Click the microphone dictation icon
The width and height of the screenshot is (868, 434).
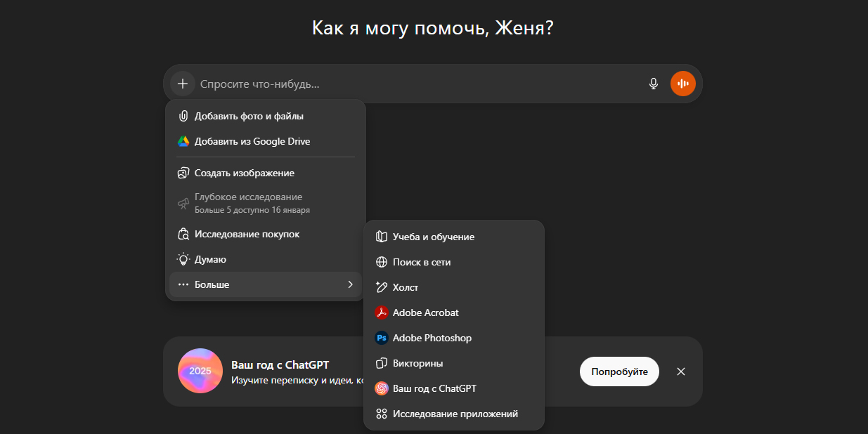point(654,84)
